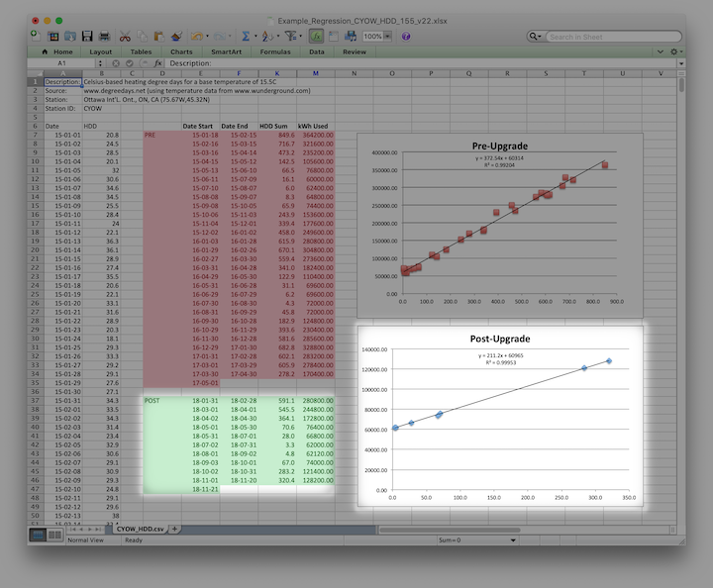Select the CYOW_HDD.csv sheet tab
The image size is (713, 588).
pyautogui.click(x=139, y=529)
